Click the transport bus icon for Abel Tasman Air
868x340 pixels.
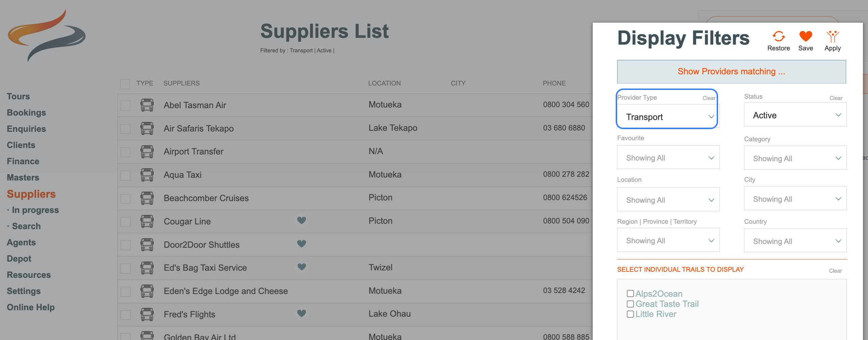pos(147,105)
